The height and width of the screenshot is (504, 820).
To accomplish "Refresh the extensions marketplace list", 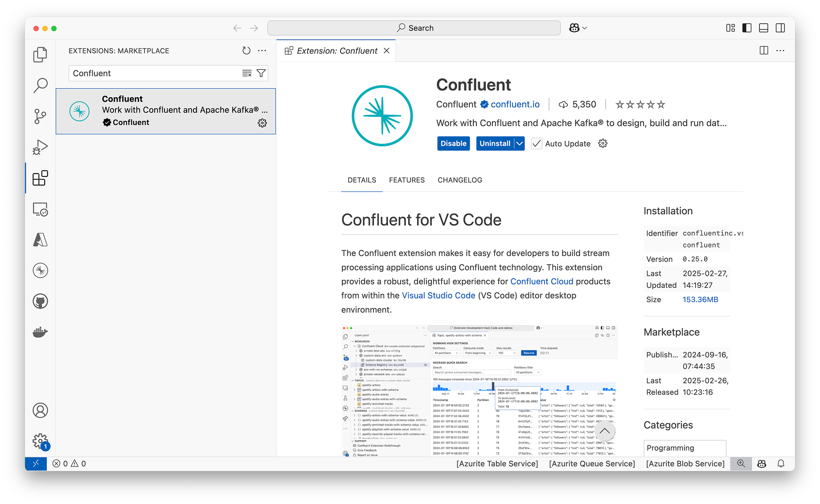I will point(246,51).
